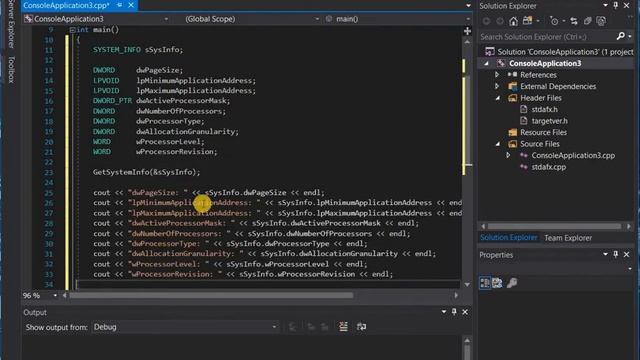The image size is (640, 360).
Task: Pin the Properties panel
Action: point(616,254)
